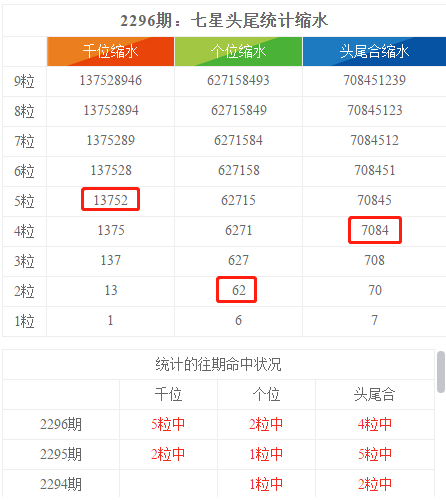Click cell value 62715849
The width and height of the screenshot is (446, 500).
pyautogui.click(x=239, y=110)
